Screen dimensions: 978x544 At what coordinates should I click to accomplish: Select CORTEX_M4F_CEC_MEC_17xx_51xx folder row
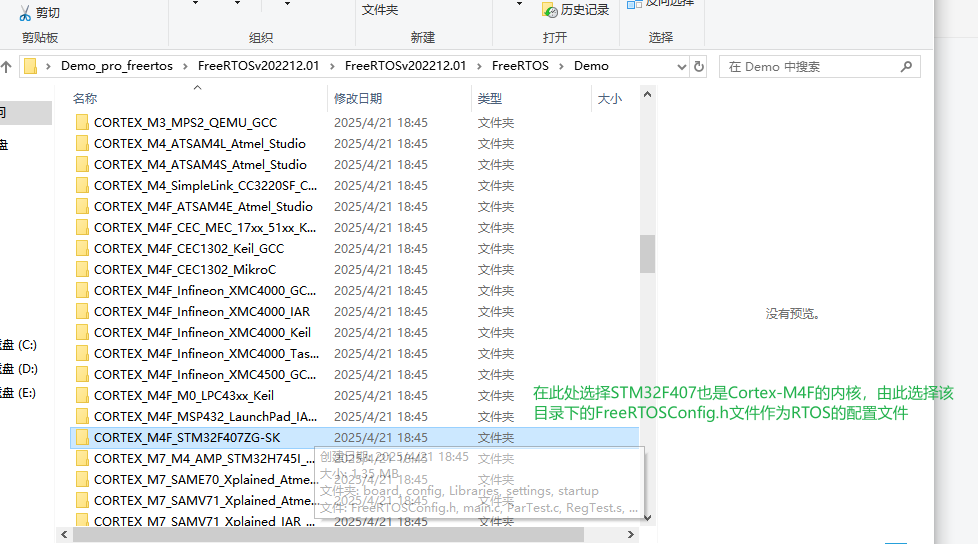(354, 228)
